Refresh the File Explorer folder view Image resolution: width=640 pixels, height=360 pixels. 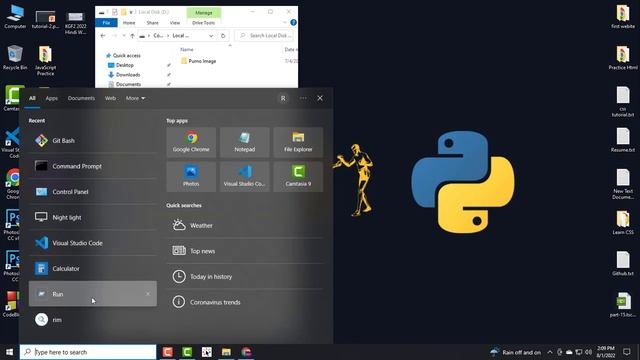point(223,36)
